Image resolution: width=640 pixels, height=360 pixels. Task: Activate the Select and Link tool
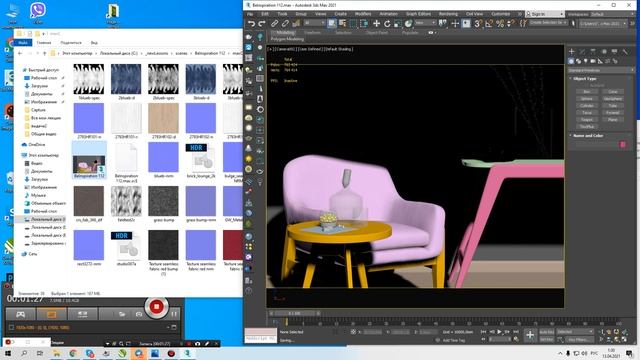point(275,24)
